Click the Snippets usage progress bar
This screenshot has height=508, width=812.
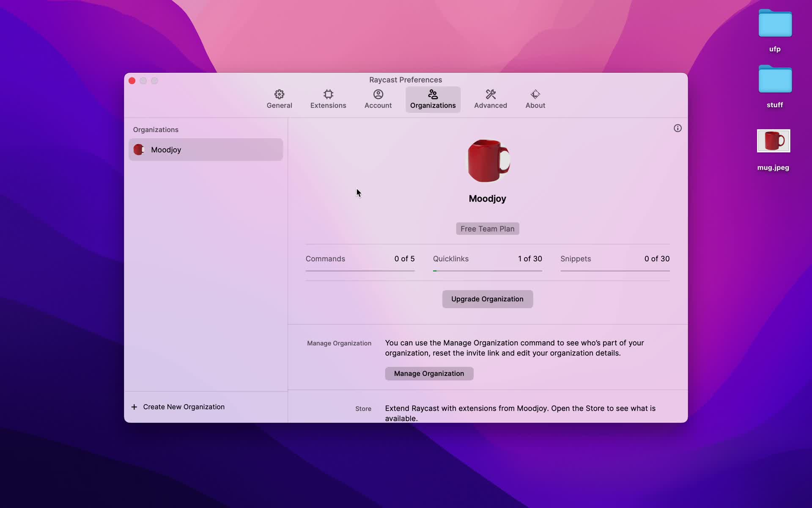pos(615,271)
